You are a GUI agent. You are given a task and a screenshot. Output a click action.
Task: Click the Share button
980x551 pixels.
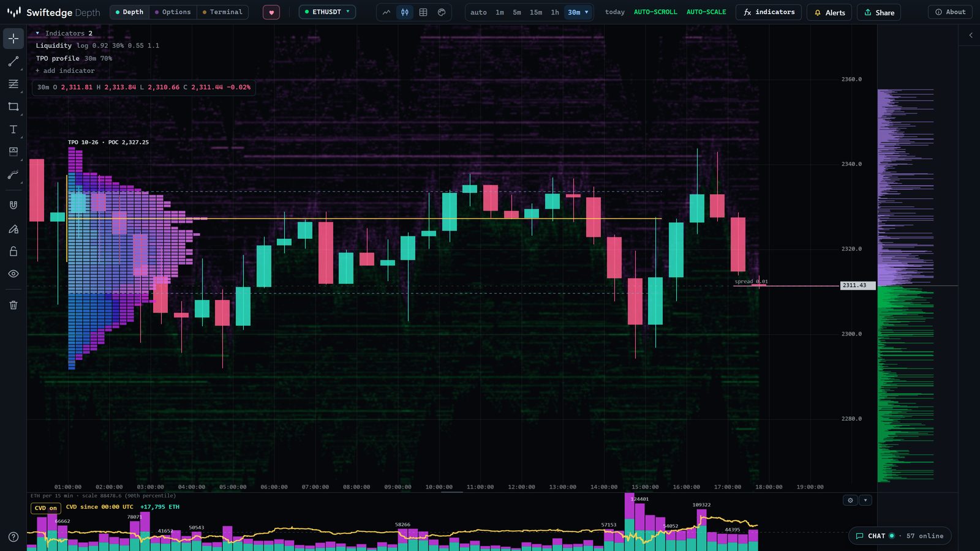click(879, 12)
